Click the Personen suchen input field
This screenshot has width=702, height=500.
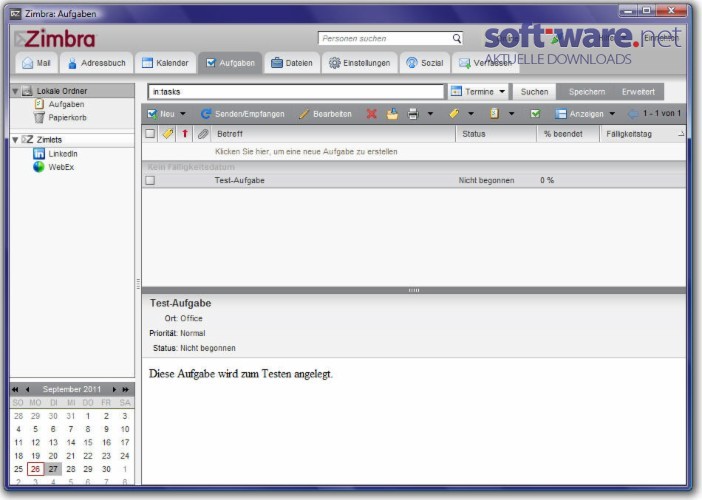(385, 38)
